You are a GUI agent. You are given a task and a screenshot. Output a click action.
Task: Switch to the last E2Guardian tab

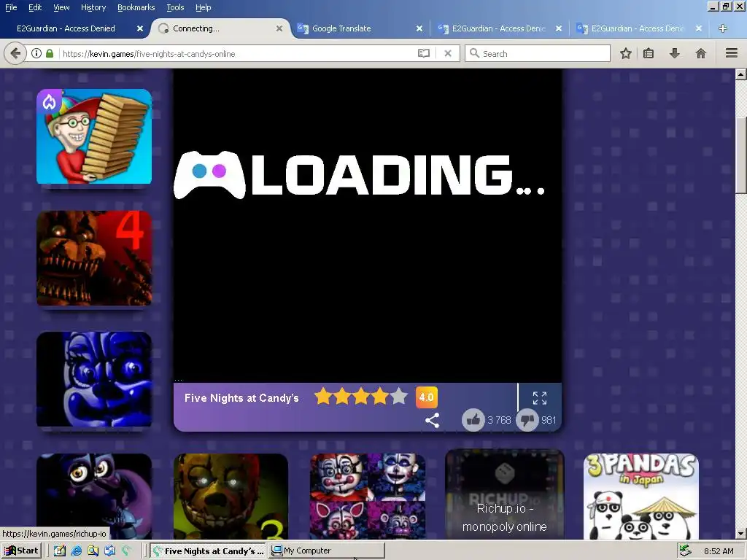click(638, 28)
